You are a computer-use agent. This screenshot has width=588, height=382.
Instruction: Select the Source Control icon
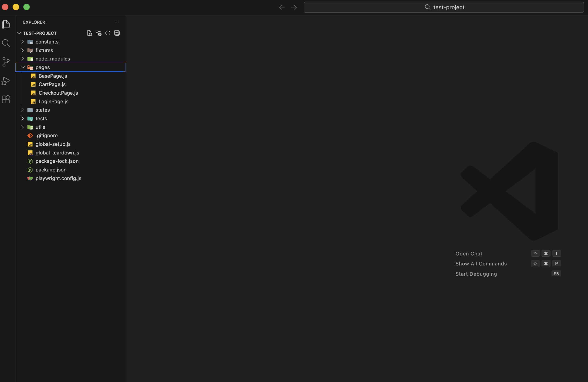point(6,62)
